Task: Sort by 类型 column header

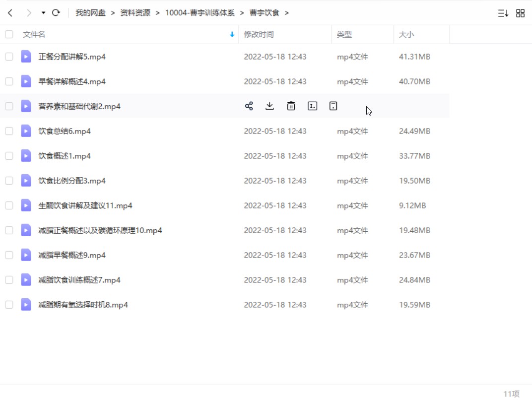Action: point(344,34)
